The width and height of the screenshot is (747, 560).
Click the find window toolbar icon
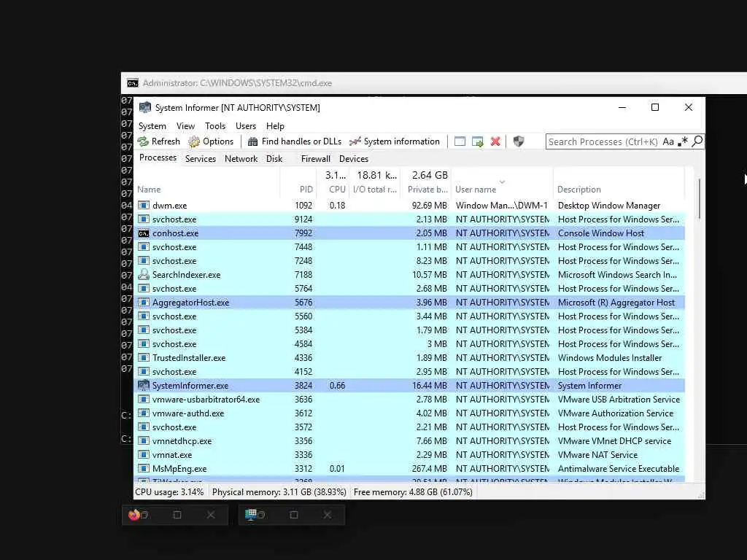click(460, 141)
